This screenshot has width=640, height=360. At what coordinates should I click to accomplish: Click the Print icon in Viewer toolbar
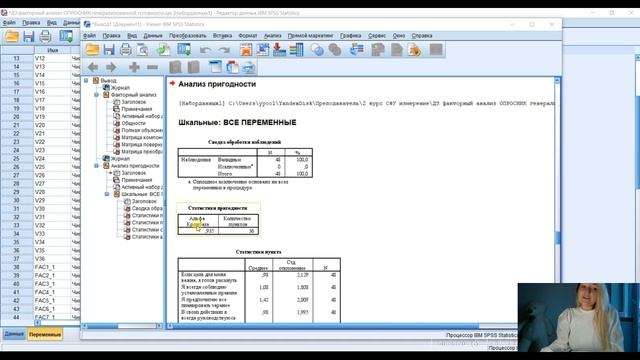(126, 50)
